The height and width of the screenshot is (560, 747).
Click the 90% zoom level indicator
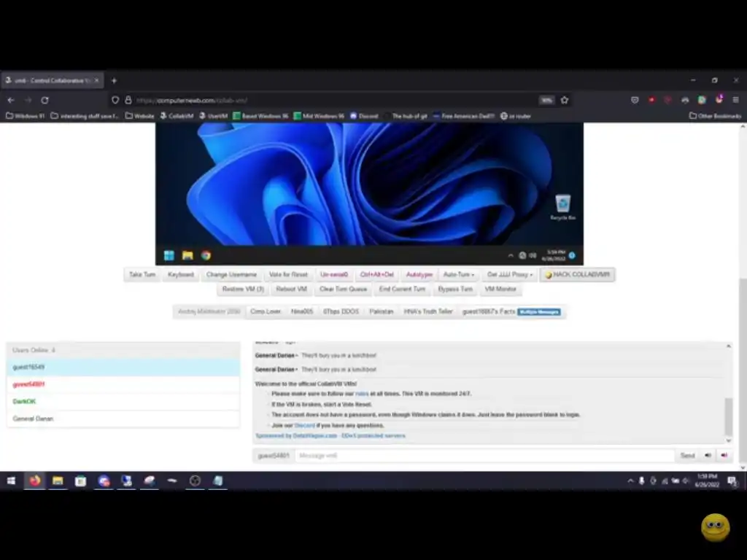547,100
